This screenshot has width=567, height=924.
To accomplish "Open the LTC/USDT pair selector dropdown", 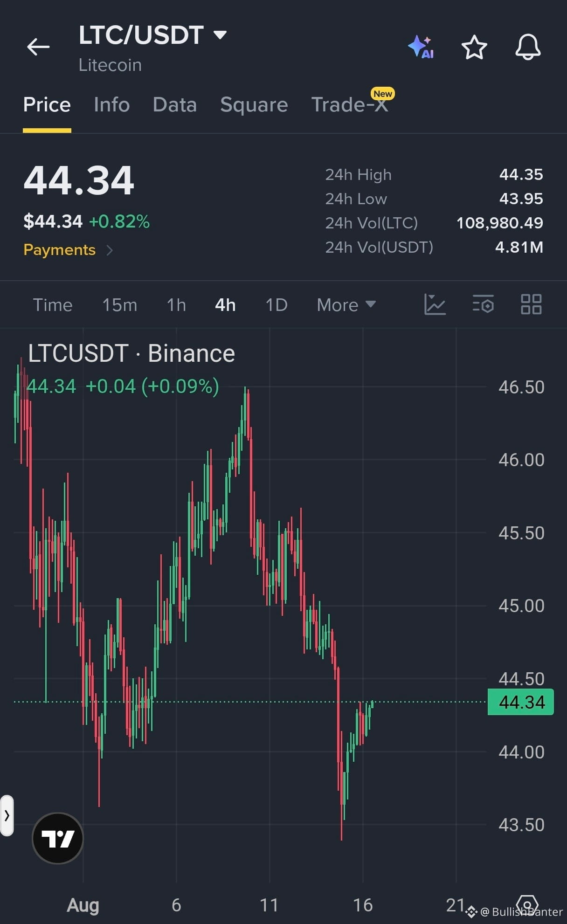I will (x=152, y=35).
